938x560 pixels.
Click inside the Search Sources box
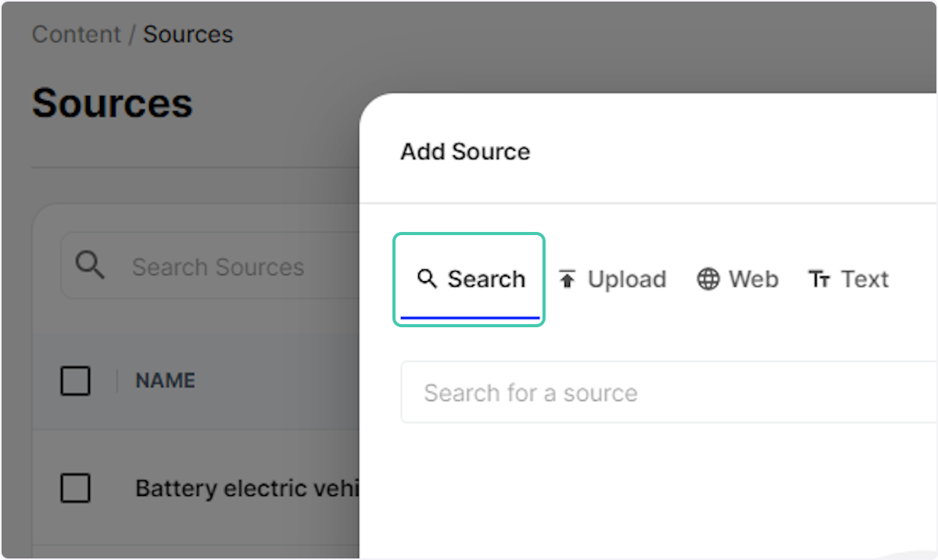pos(219,266)
